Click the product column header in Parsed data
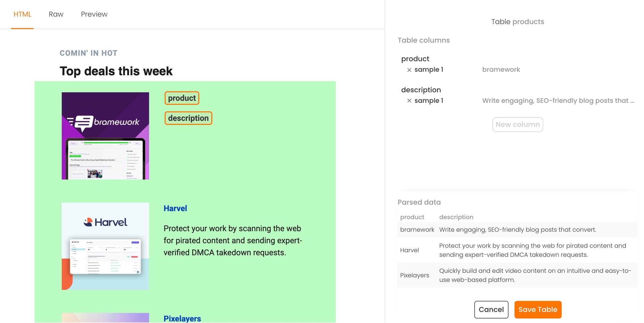Viewport: 644px width, 323px height. 412,217
